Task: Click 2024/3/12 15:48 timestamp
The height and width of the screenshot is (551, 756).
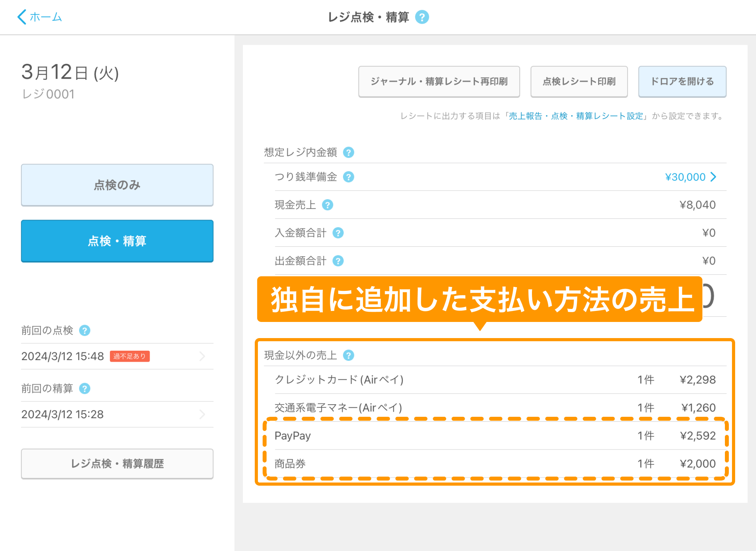Action: pyautogui.click(x=62, y=356)
